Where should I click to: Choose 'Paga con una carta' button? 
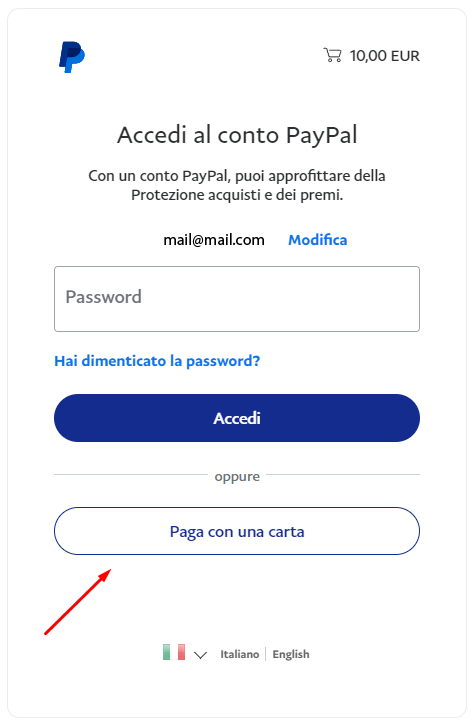[x=237, y=531]
